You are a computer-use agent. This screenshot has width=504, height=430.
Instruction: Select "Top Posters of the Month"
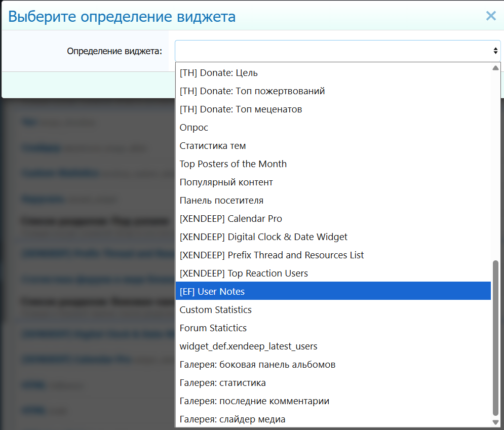[x=233, y=164]
